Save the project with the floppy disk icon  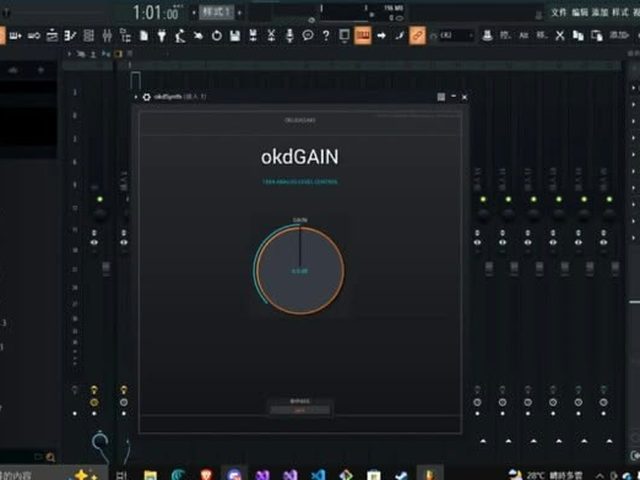coord(235,36)
